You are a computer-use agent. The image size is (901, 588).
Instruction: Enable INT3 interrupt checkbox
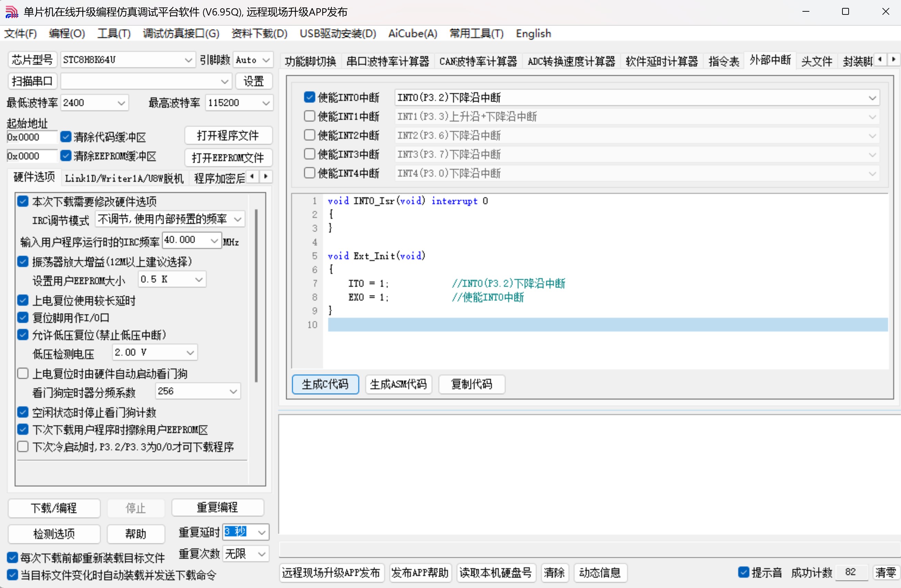(309, 154)
